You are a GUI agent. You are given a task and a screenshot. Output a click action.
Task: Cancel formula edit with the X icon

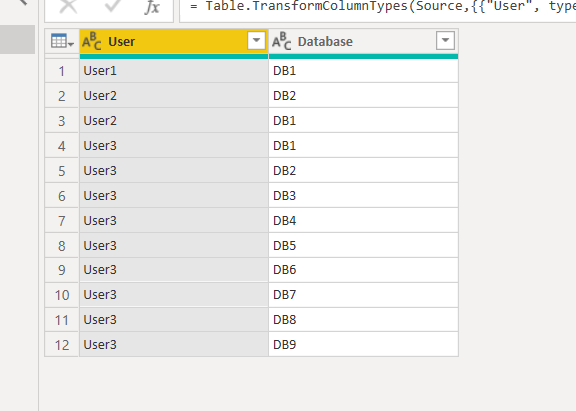(68, 6)
